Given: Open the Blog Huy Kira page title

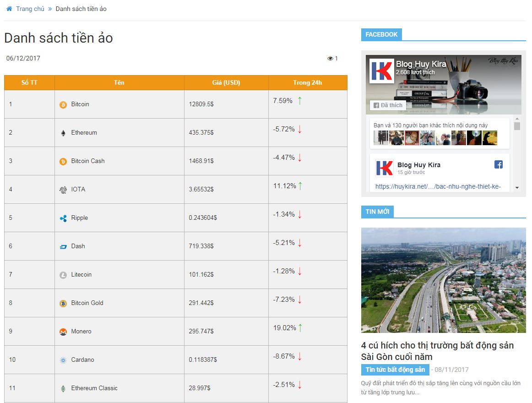Looking at the screenshot, I should coord(421,64).
